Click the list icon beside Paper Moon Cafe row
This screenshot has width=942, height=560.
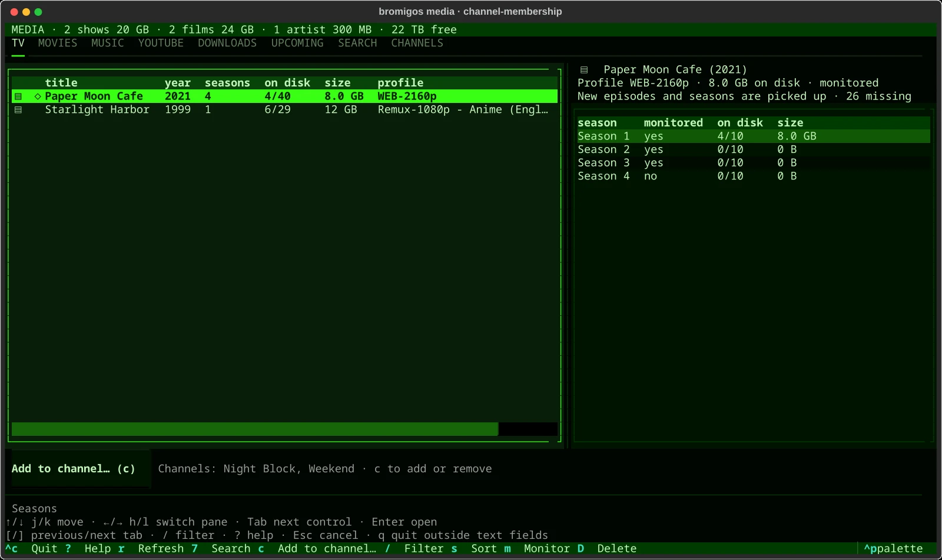18,96
